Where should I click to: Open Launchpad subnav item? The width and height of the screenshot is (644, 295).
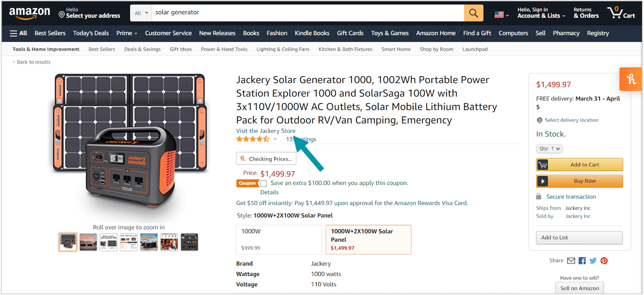point(475,49)
